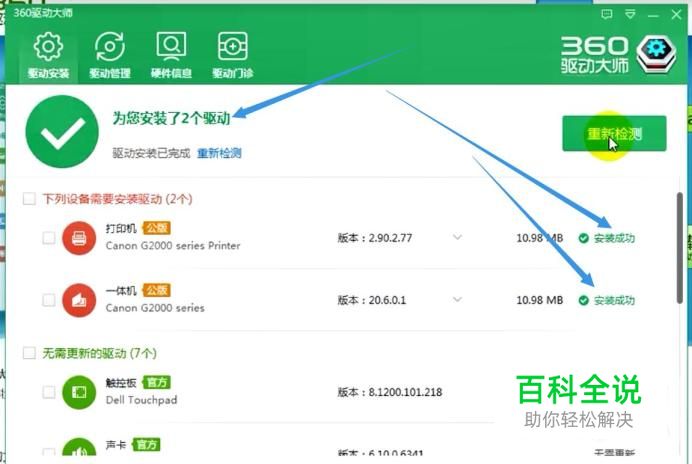692x464 pixels.
Task: Select the Dell Touchpad text
Action: point(141,400)
